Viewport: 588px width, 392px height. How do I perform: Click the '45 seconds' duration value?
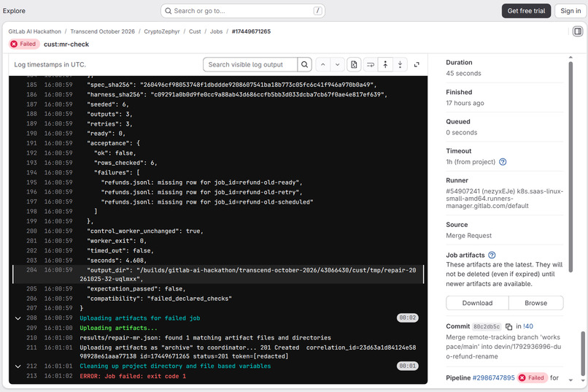pos(463,74)
